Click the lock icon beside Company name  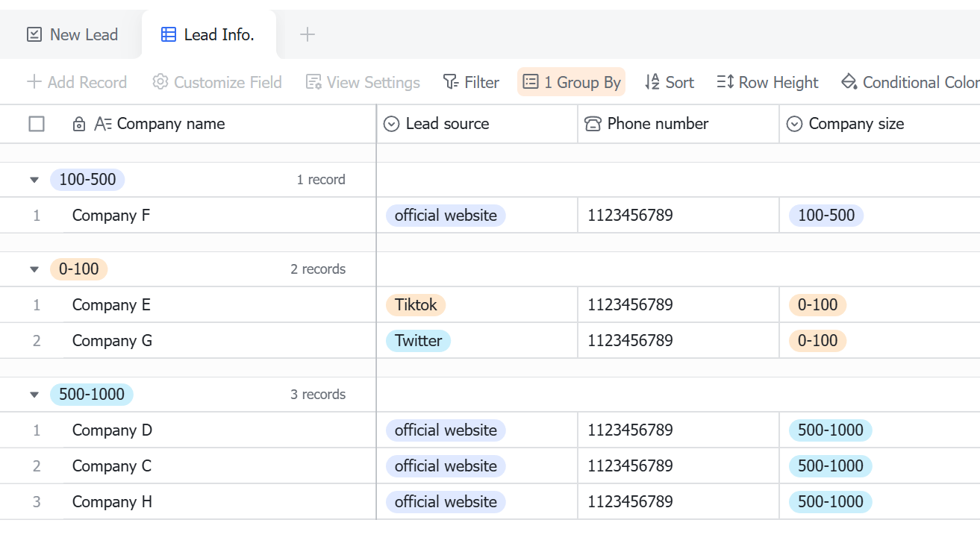click(79, 124)
